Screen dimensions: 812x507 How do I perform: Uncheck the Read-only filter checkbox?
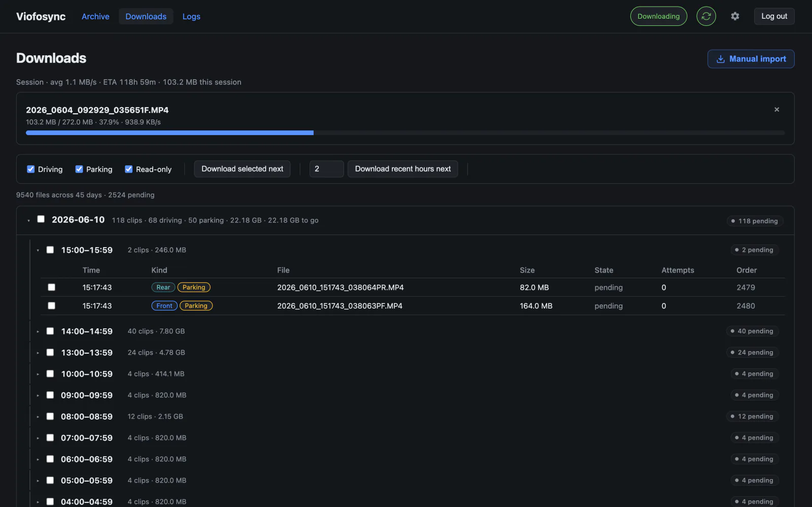pyautogui.click(x=129, y=169)
